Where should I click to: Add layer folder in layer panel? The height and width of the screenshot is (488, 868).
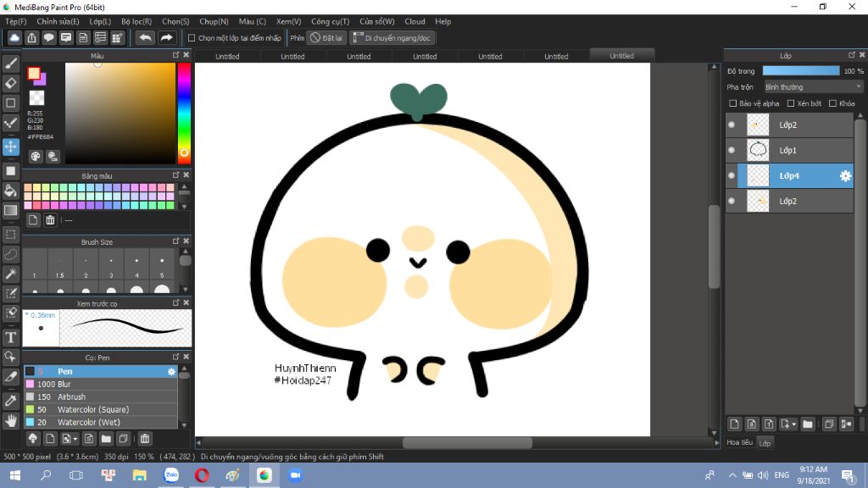point(808,424)
